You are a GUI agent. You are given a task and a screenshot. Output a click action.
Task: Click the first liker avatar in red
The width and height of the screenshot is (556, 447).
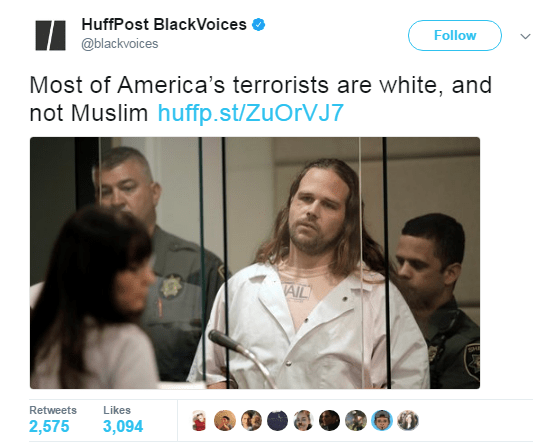tap(199, 420)
